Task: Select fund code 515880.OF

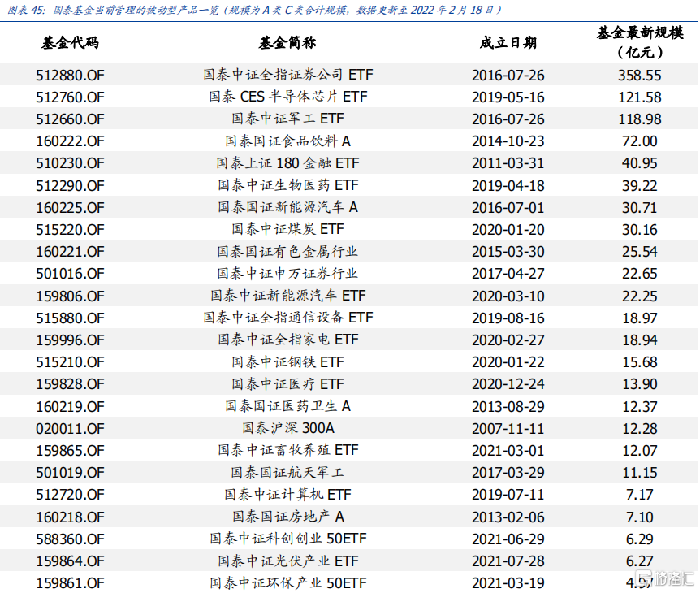Action: (x=70, y=318)
